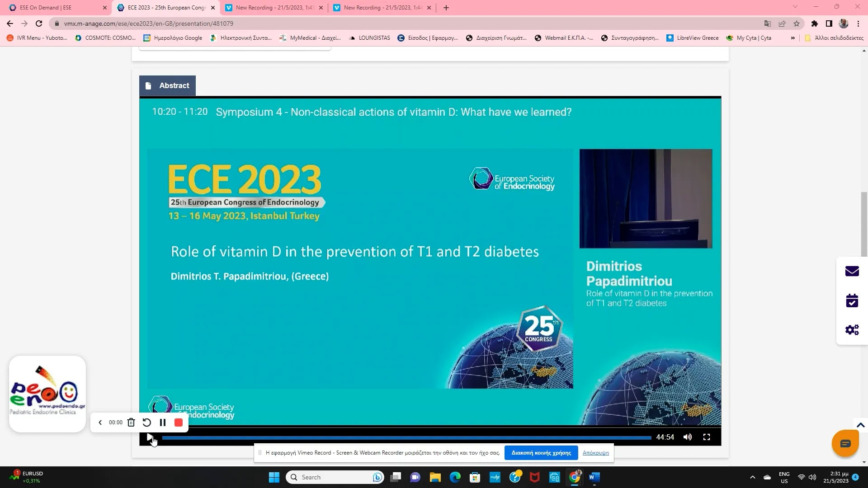Open Word from the taskbar
This screenshot has height=488, width=868.
[594, 477]
